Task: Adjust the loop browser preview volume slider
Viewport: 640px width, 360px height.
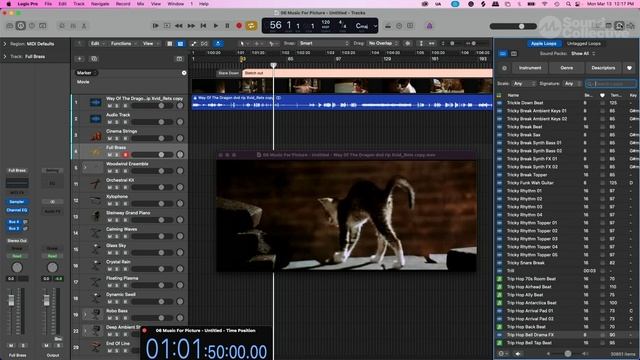Action: click(x=568, y=353)
